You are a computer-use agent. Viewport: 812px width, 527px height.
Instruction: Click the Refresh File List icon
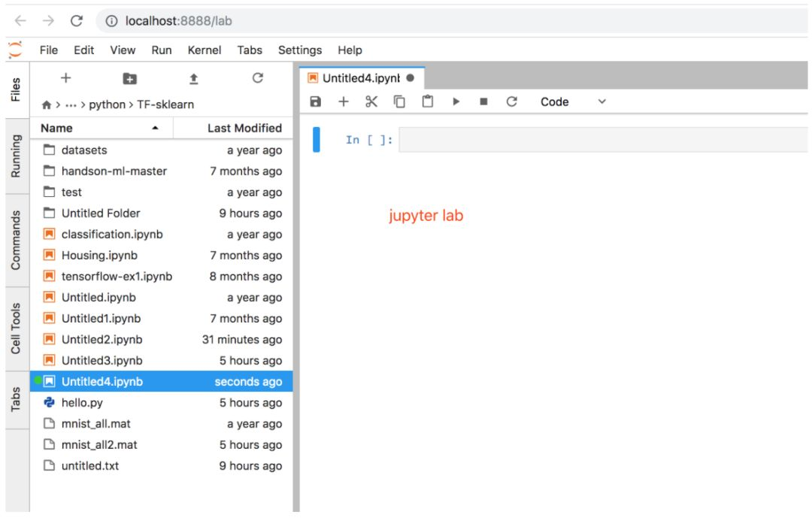click(x=257, y=78)
